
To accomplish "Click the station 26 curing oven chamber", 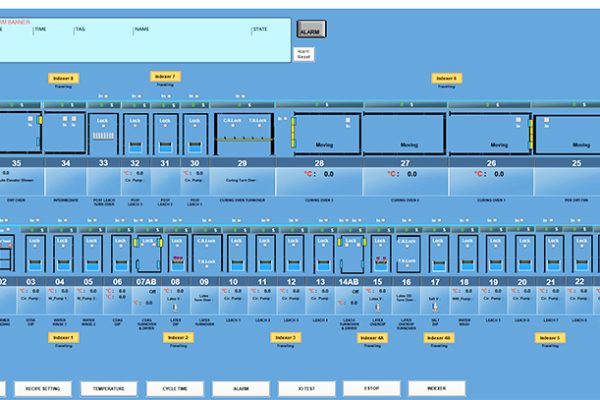I will pos(491,134).
